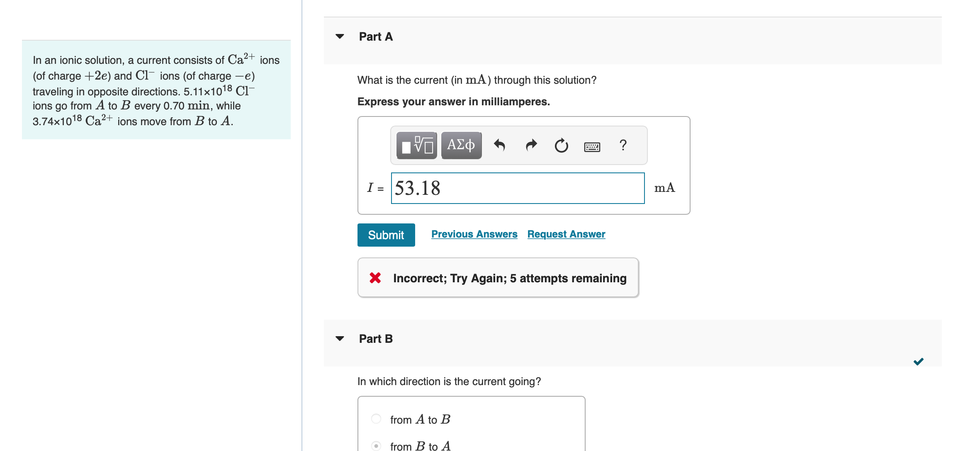Image resolution: width=980 pixels, height=451 pixels.
Task: Click Request Answer link
Action: click(566, 234)
